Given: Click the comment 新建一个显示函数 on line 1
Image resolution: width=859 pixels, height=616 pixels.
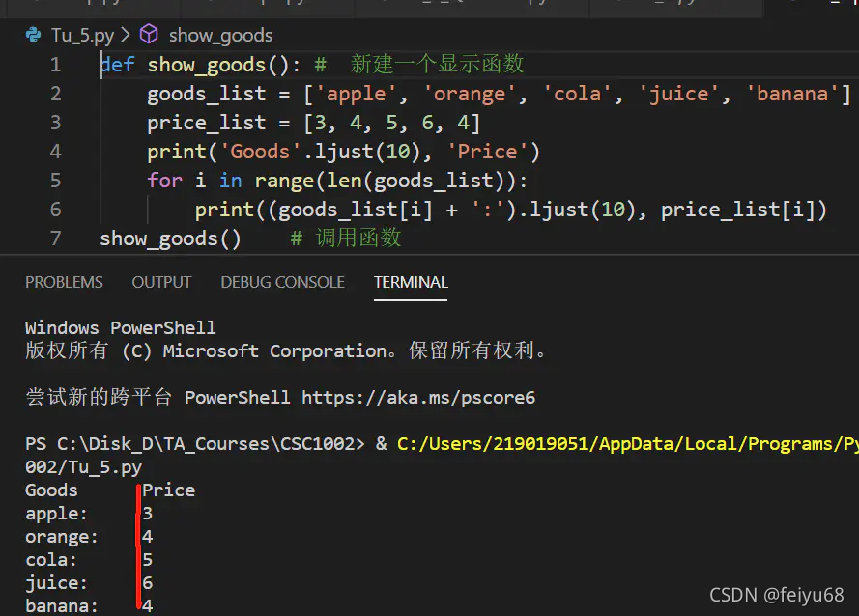Looking at the screenshot, I should click(x=437, y=64).
